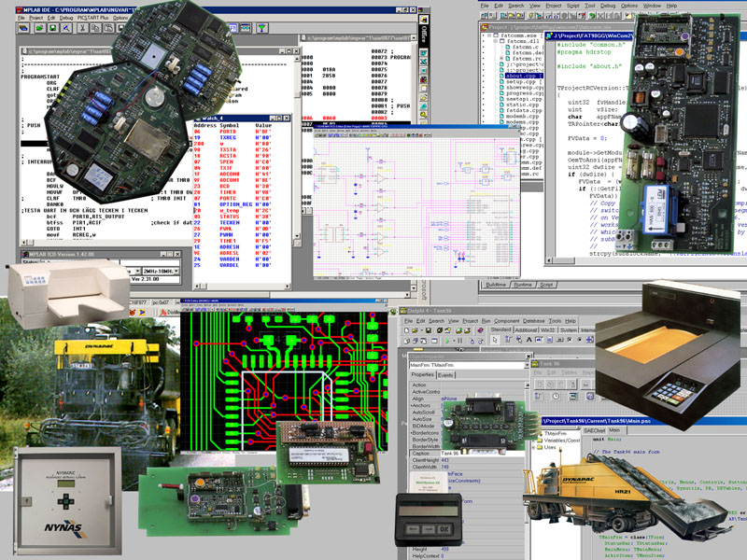Click the cut scissors icon in MPLAB toolbar
747x560 pixels.
click(82, 29)
